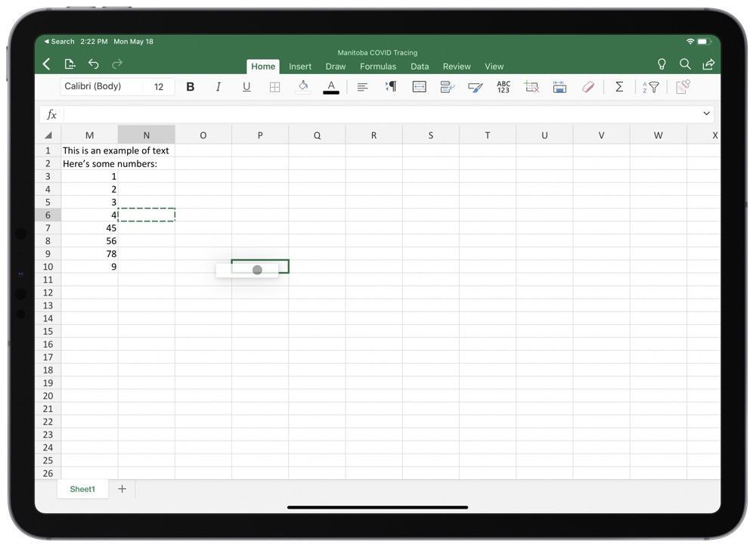
Task: Tap the formula bar input field
Action: pyautogui.click(x=381, y=114)
